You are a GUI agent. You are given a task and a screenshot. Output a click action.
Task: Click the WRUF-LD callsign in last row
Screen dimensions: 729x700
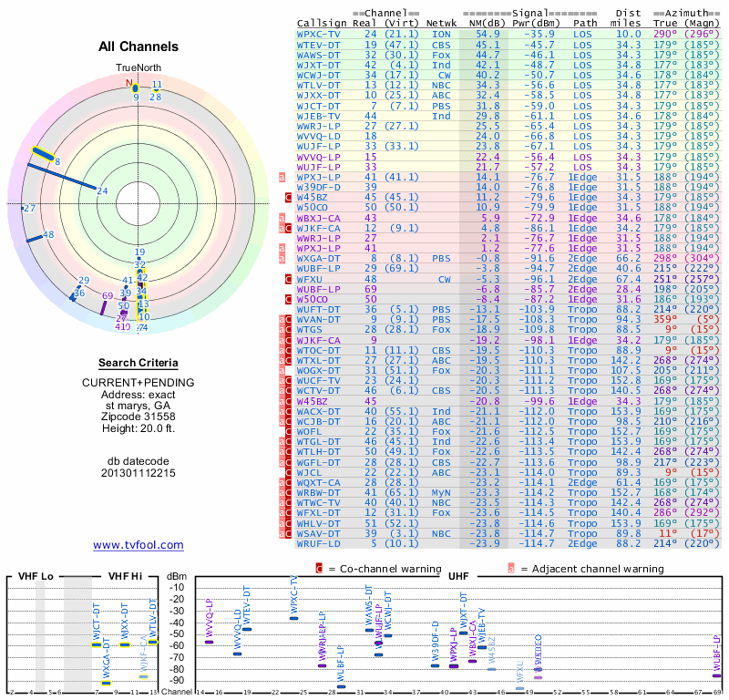(319, 543)
